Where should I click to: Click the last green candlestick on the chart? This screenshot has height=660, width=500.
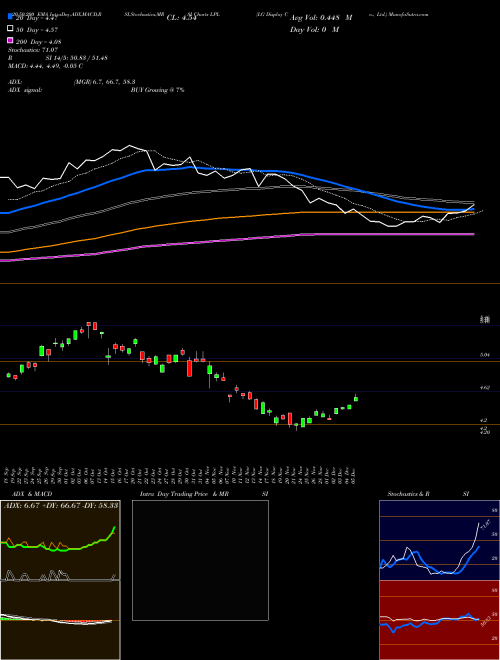[356, 398]
